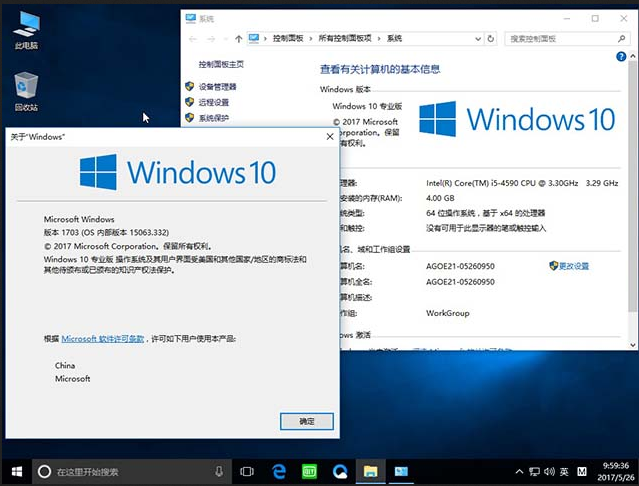Click the WorkGroup value text
Image resolution: width=639 pixels, height=486 pixels.
447,313
